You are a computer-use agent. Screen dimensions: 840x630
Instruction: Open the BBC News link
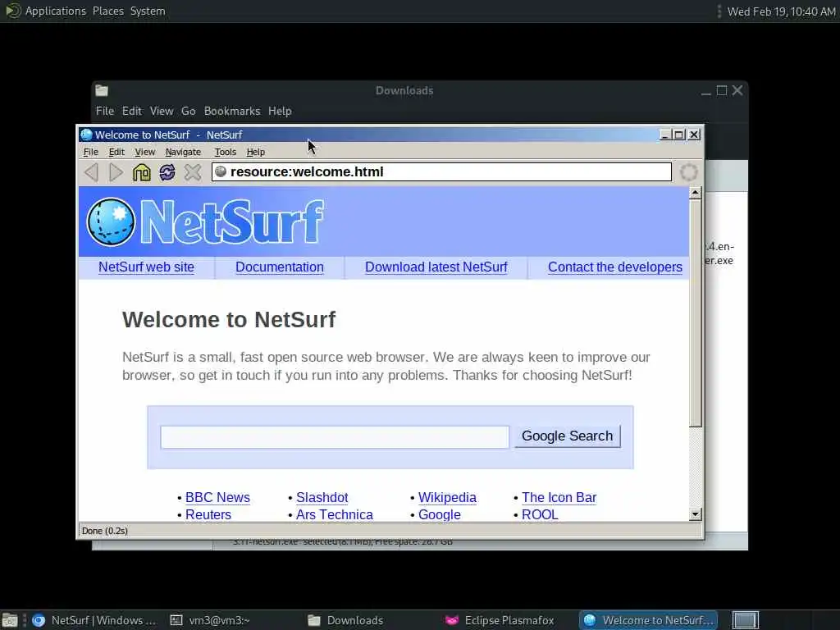point(217,498)
